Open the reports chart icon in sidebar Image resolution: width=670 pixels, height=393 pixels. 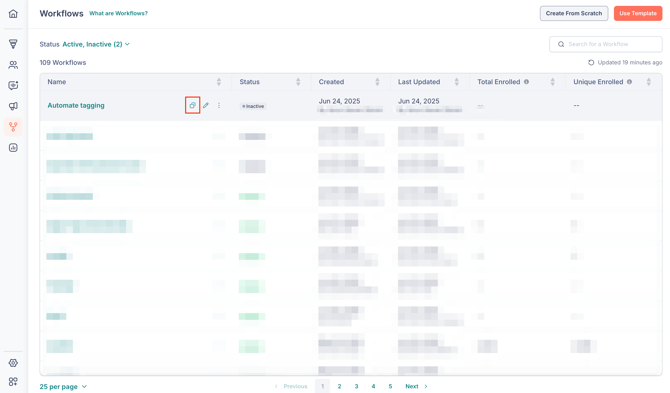(x=13, y=148)
